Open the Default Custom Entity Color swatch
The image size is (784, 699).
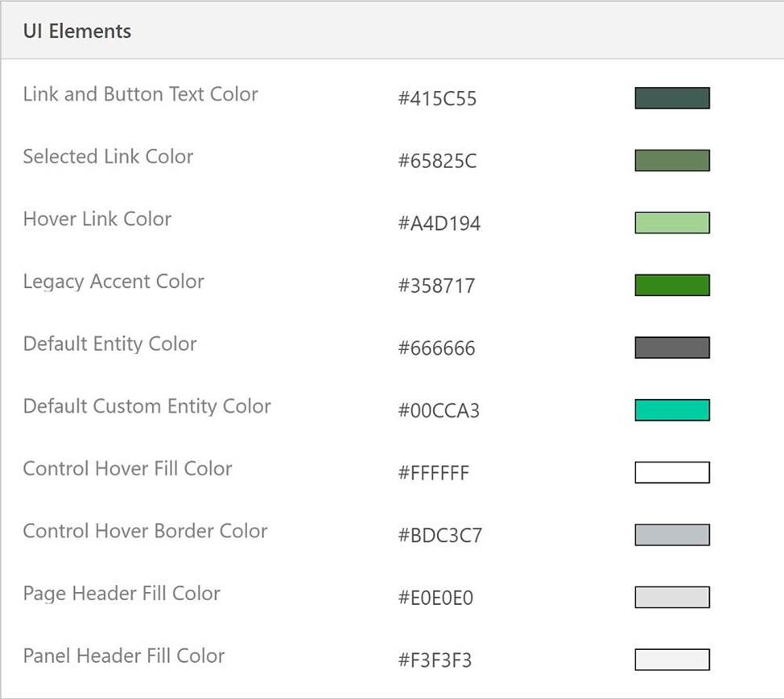pyautogui.click(x=671, y=410)
